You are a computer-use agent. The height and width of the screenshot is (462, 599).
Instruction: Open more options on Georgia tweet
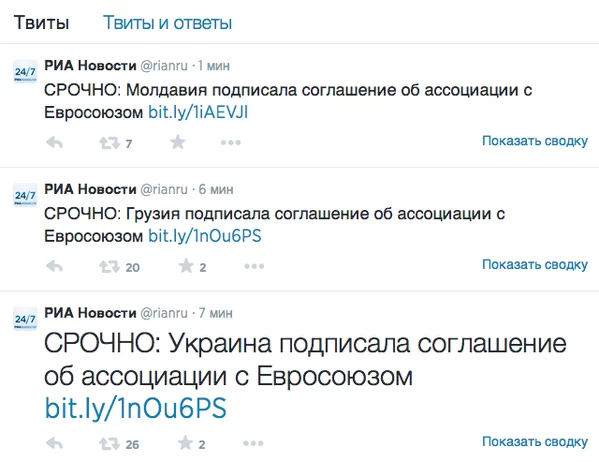point(254,266)
